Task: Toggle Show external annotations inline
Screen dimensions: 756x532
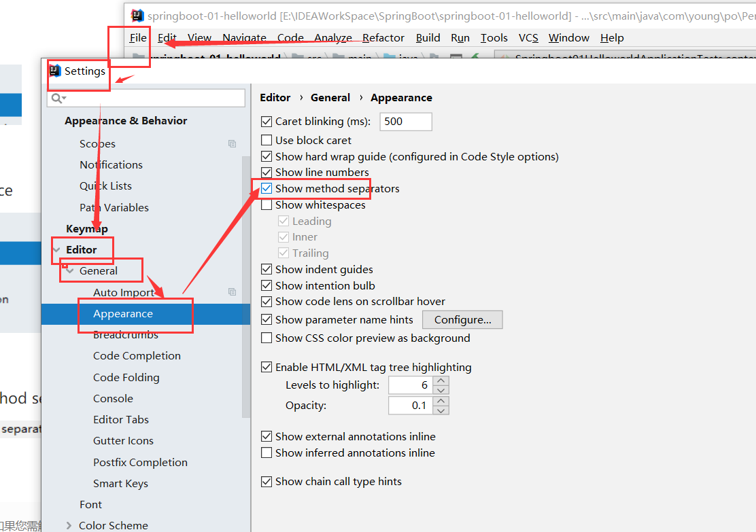Action: click(266, 437)
